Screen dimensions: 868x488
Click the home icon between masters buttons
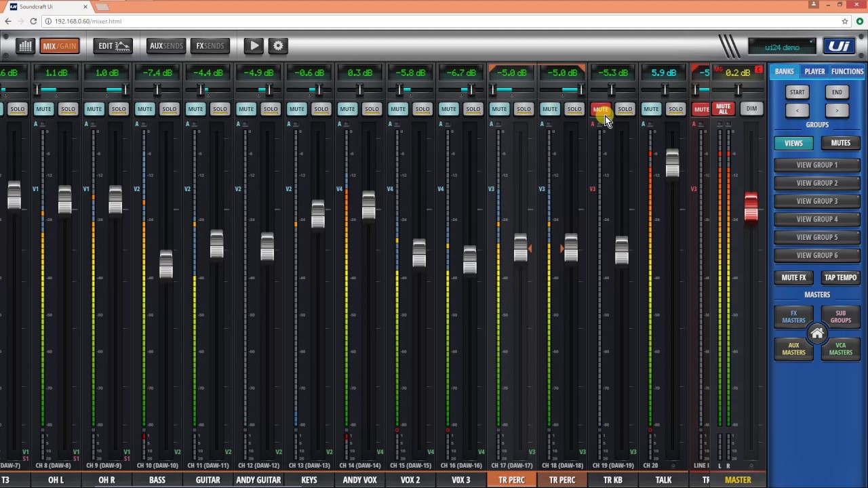pos(817,333)
